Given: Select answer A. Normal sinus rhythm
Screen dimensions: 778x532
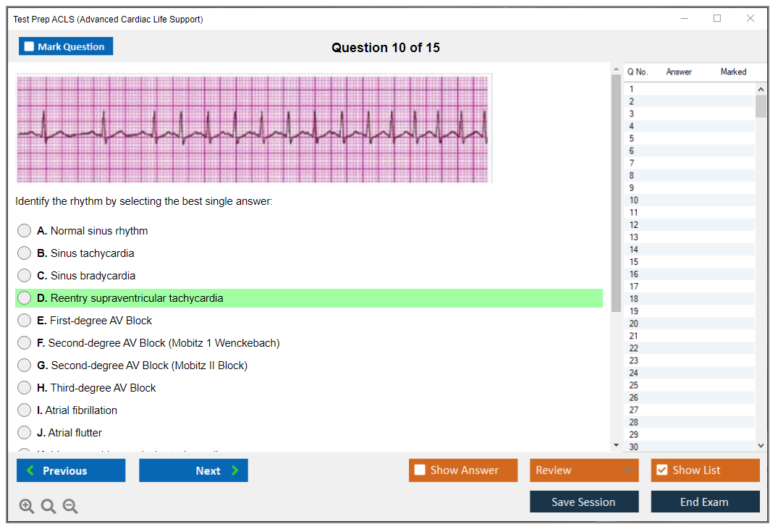Looking at the screenshot, I should click(25, 231).
